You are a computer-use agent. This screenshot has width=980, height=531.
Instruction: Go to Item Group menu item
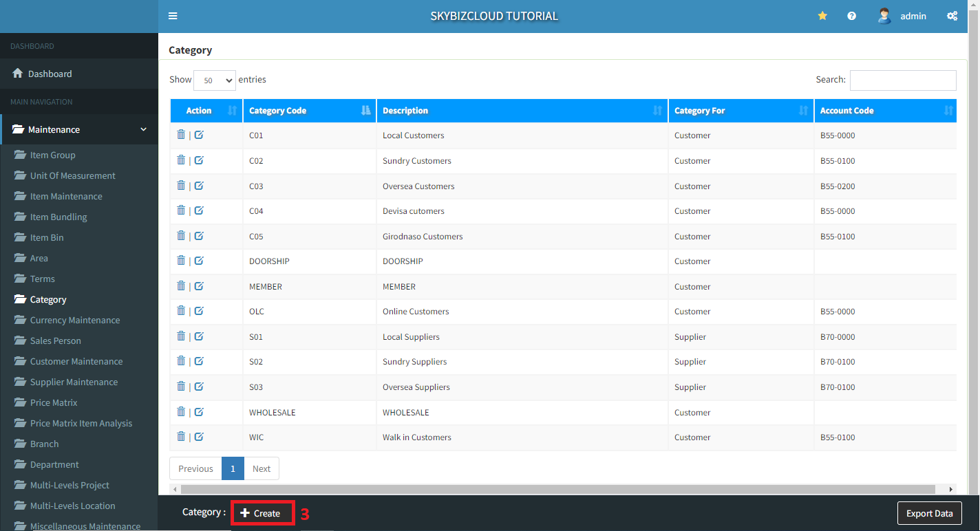point(53,155)
